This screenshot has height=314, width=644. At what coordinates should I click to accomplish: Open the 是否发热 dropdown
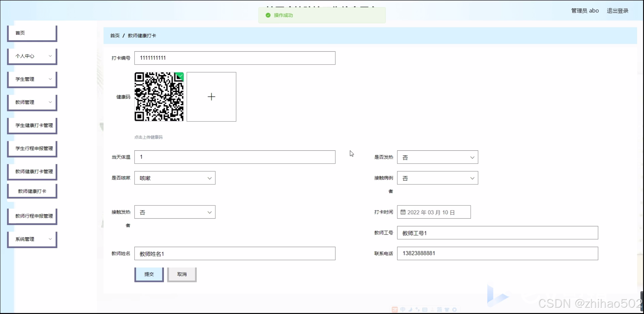pyautogui.click(x=437, y=157)
